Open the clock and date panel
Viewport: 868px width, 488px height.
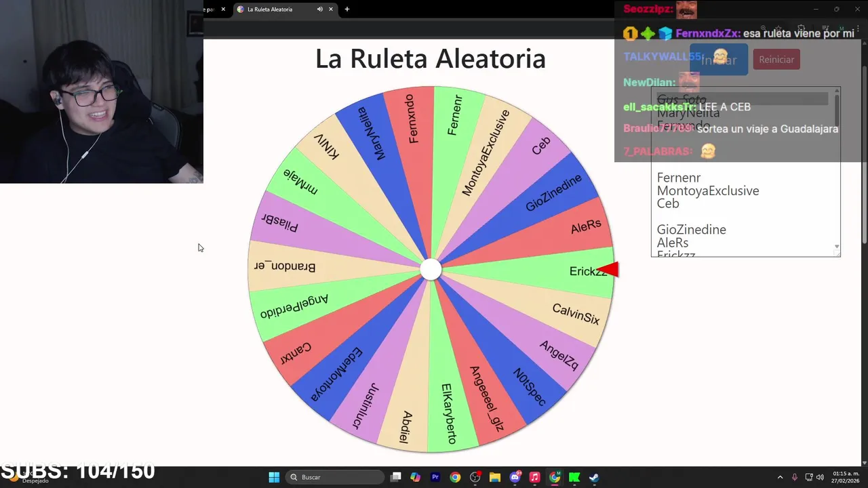pos(846,477)
